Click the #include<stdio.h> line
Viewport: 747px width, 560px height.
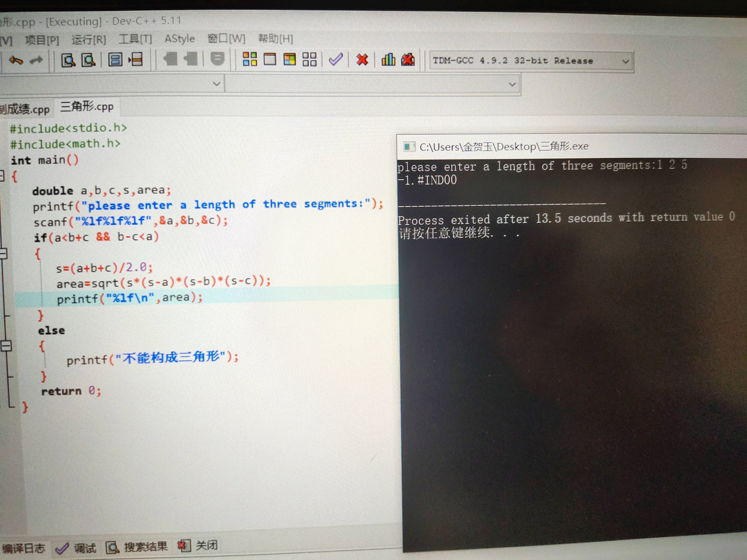click(68, 128)
